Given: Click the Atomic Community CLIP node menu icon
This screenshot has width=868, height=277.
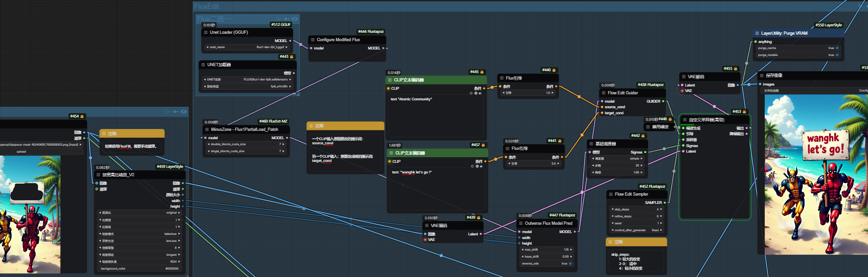Looking at the screenshot, I should 390,80.
